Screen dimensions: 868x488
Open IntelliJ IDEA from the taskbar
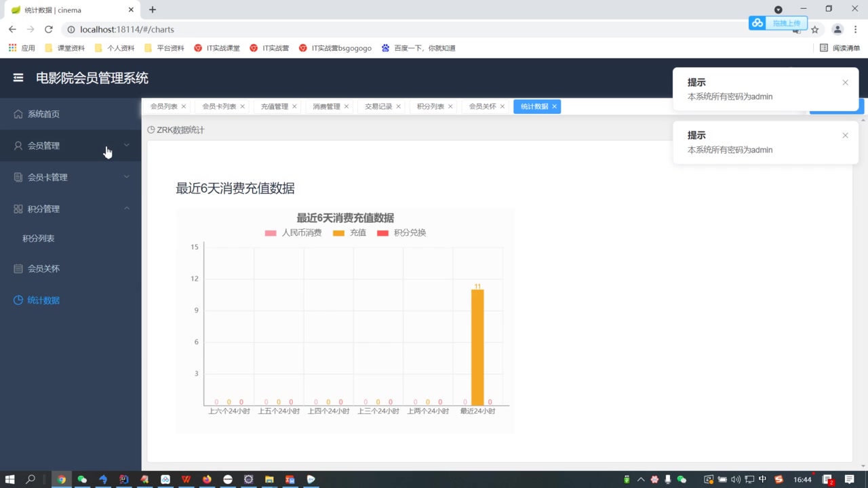click(123, 479)
